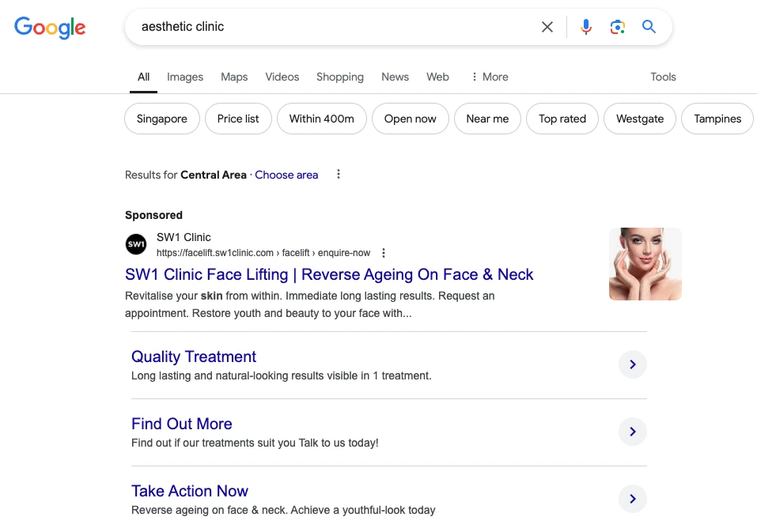Apply the Top rated filter chip
Image resolution: width=757 pixels, height=532 pixels.
[x=562, y=119]
